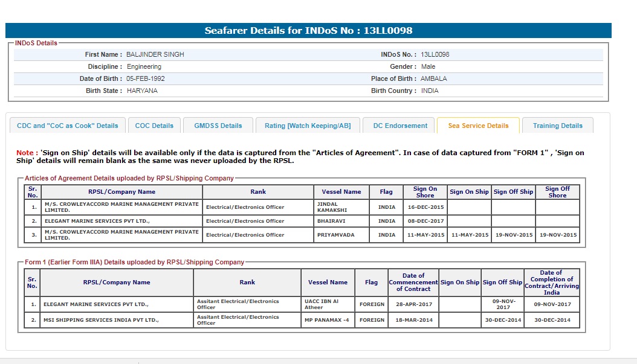Select the First Name value BALJINDER SINGH
Screen dimensions: 637x364
tap(155, 54)
